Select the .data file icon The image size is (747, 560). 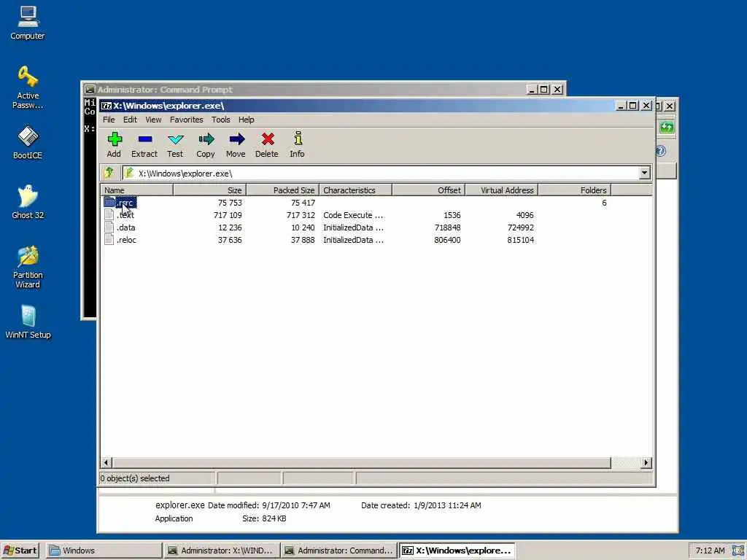click(109, 227)
